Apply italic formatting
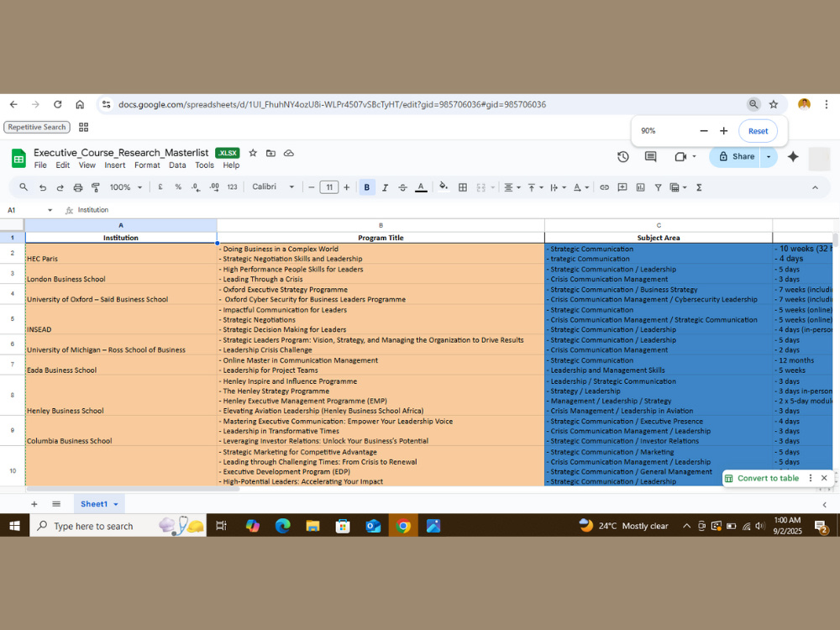840x630 pixels. 385,187
